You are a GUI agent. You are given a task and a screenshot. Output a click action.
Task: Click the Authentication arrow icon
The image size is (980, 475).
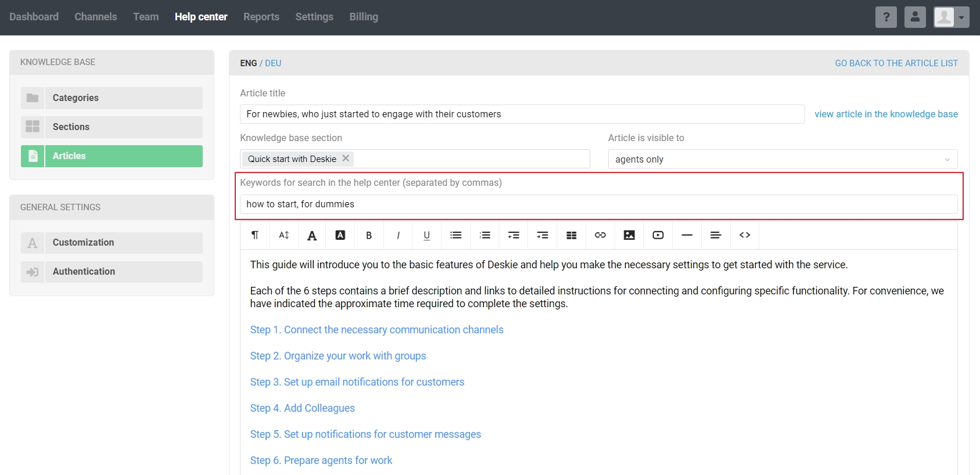(x=33, y=272)
